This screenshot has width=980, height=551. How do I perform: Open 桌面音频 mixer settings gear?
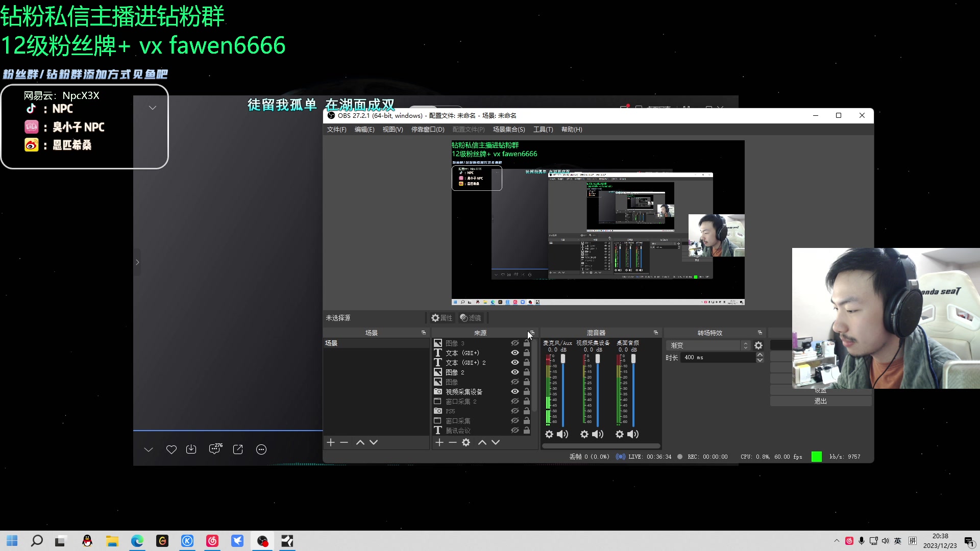click(620, 434)
